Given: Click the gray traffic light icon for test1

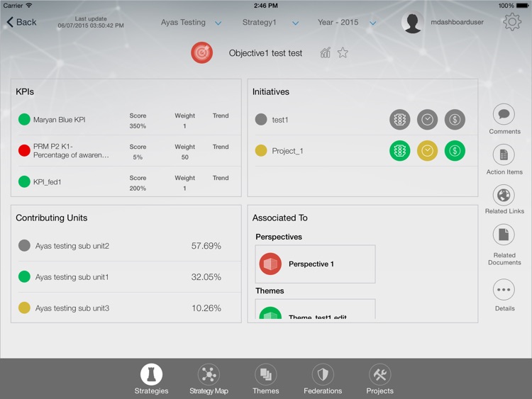Looking at the screenshot, I should (399, 119).
